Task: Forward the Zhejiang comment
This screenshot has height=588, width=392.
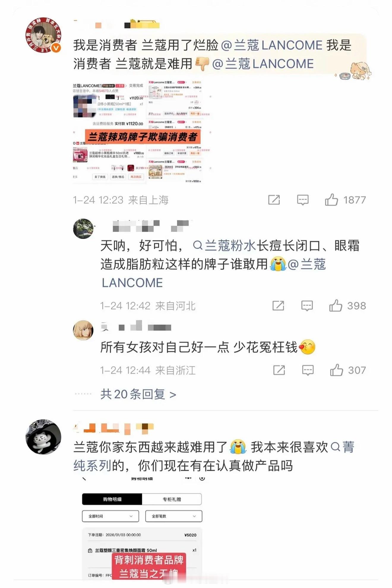Action: pos(279,370)
